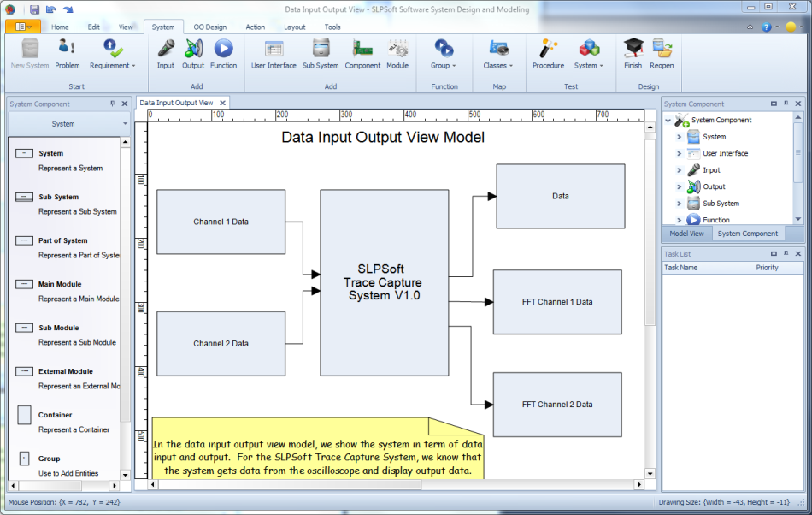Select the System Component bottom tab
The height and width of the screenshot is (515, 812).
pyautogui.click(x=748, y=234)
